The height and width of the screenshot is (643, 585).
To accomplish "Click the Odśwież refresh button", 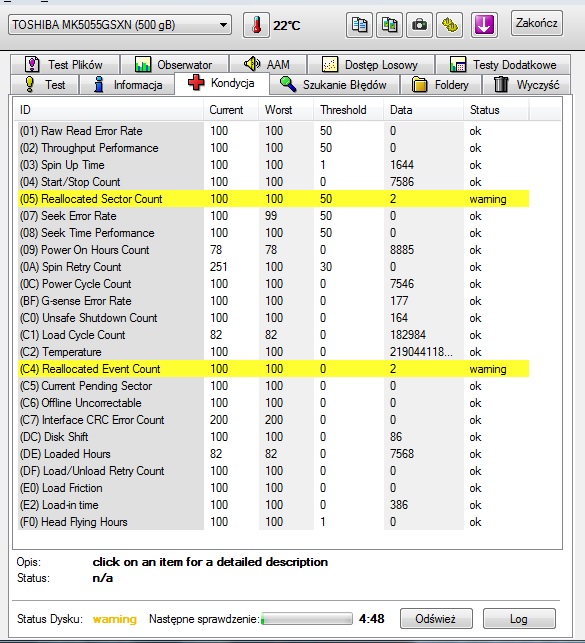I will click(x=436, y=618).
